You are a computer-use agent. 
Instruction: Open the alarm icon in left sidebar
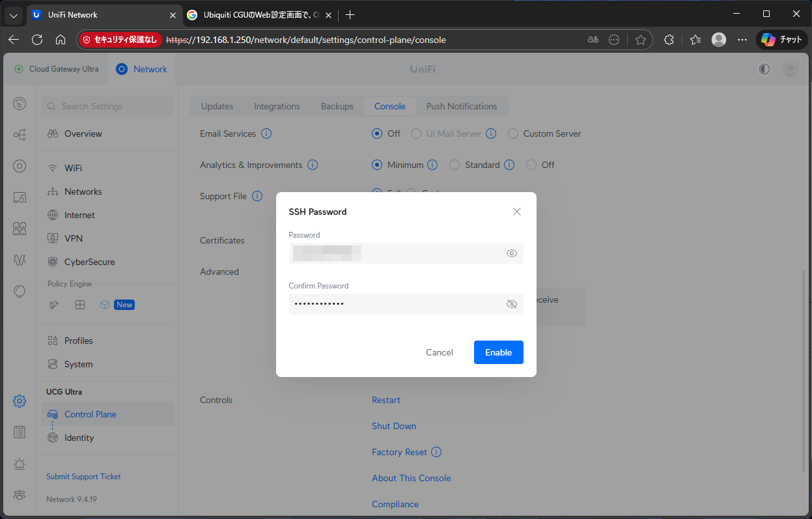tap(20, 464)
